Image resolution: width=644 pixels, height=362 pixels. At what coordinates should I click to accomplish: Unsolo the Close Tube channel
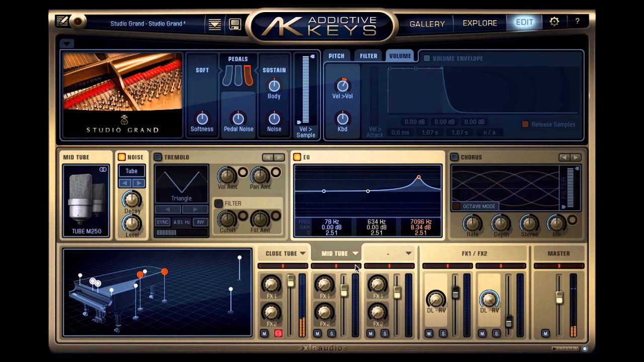(278, 333)
